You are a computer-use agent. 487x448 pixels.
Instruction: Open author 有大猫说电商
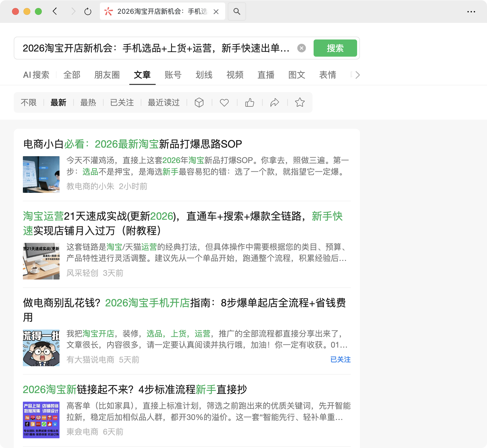tap(90, 360)
